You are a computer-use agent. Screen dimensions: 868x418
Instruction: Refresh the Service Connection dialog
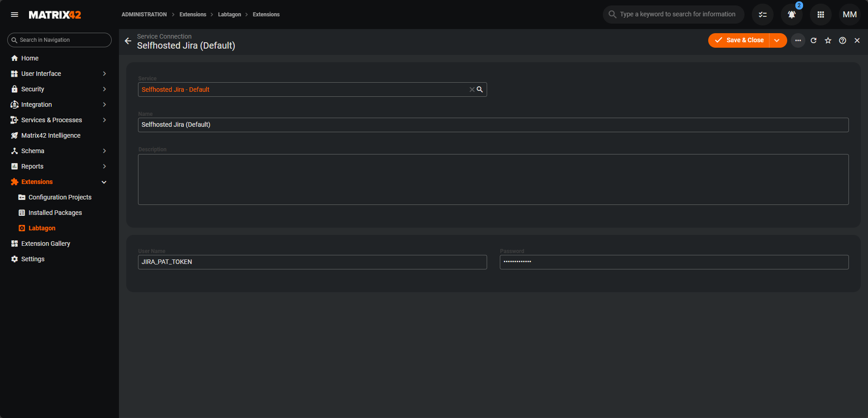(x=814, y=40)
